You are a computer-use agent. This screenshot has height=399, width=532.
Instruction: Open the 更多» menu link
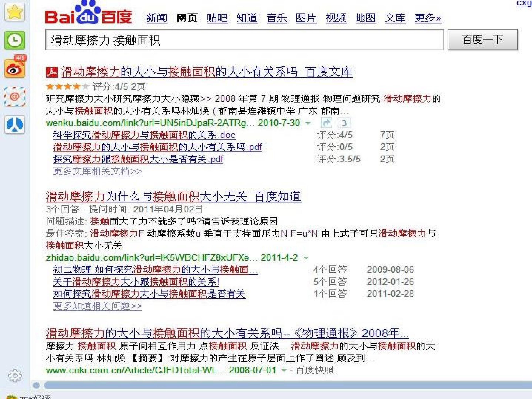click(x=428, y=18)
